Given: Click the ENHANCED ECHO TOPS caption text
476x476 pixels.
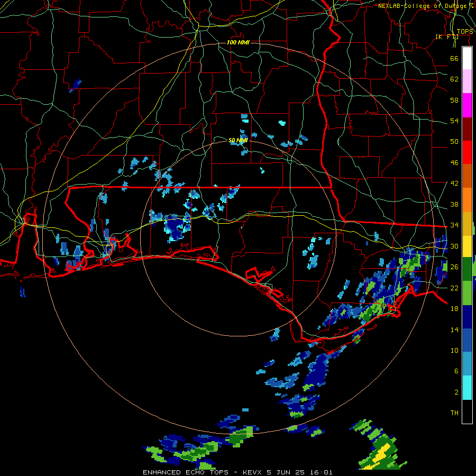Looking at the screenshot, I should [186, 472].
